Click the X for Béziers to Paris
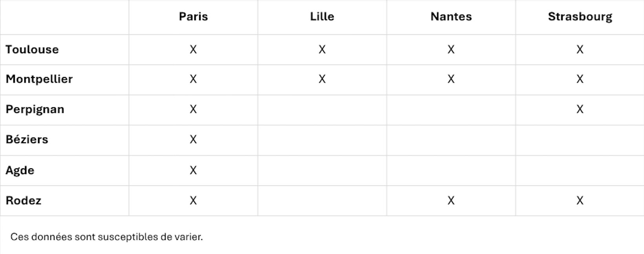Image resolution: width=644 pixels, height=254 pixels. point(193,140)
